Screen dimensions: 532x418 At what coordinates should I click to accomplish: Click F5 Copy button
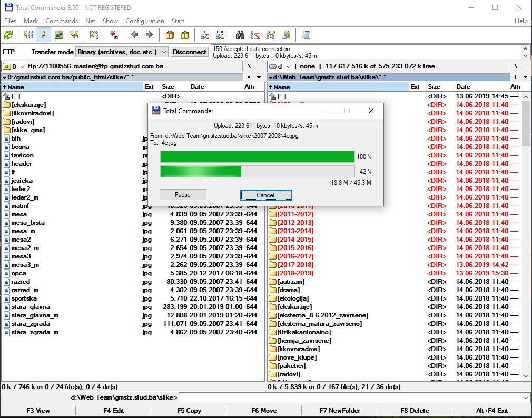189,410
